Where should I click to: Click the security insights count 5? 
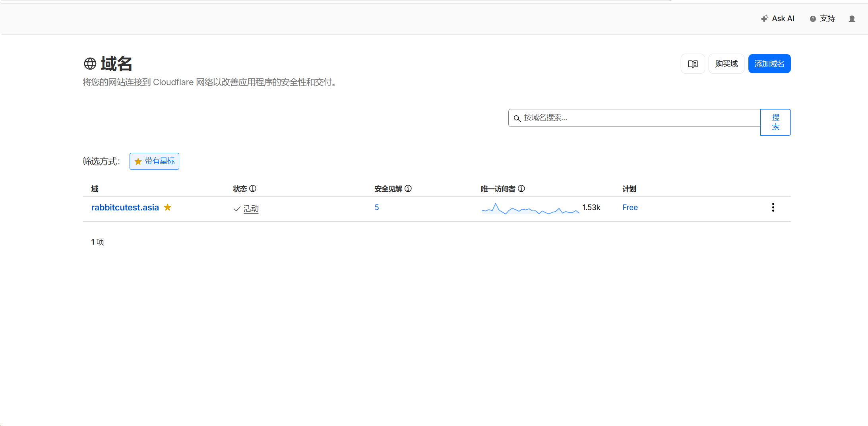coord(377,208)
